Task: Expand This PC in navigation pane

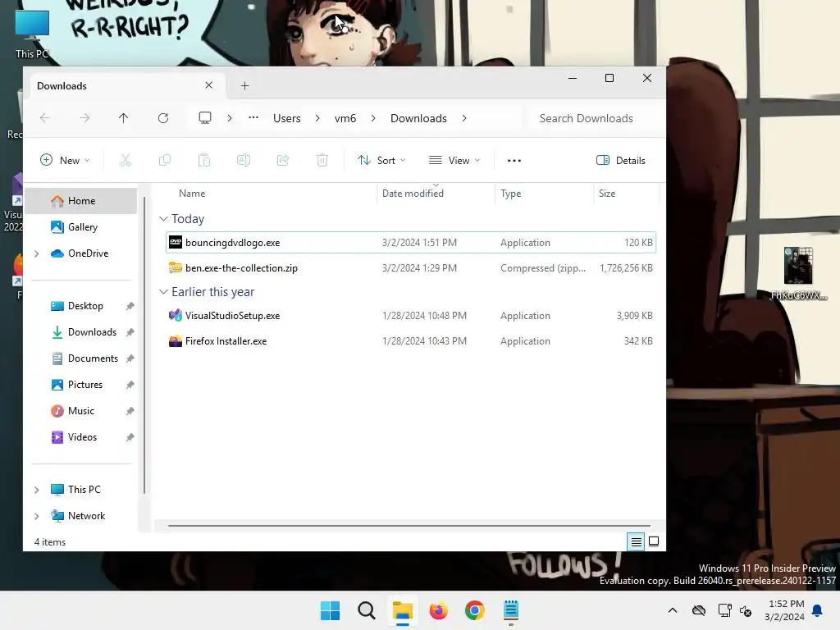Action: coord(36,490)
